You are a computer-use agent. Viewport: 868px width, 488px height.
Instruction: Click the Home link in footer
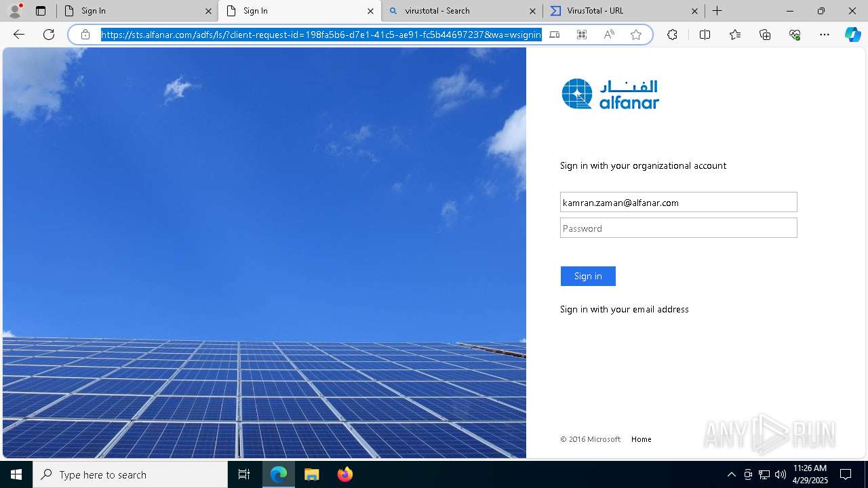641,439
